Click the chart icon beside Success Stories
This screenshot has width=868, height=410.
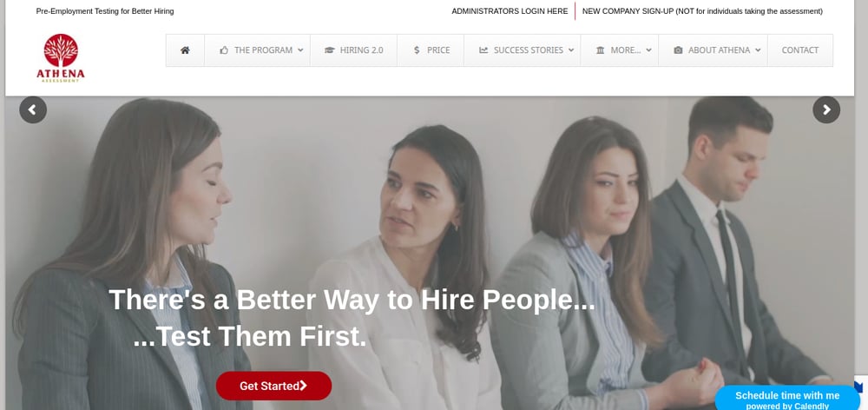point(483,50)
